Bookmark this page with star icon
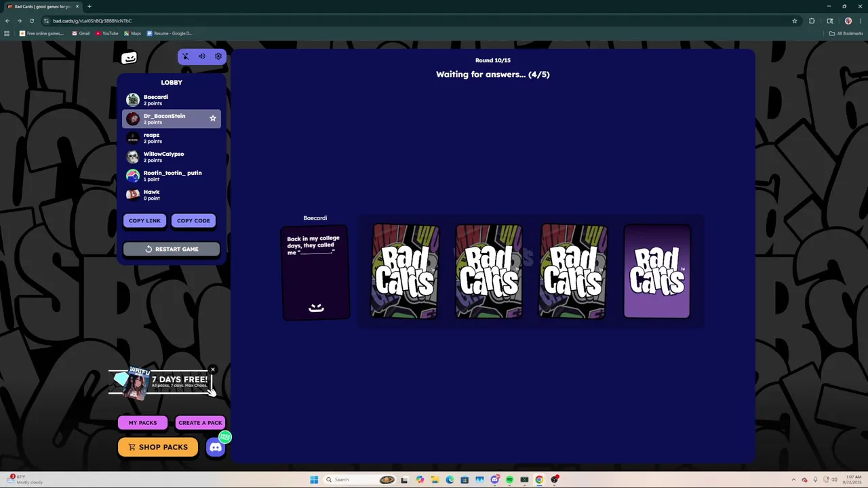Viewport: 868px width, 488px height. [x=795, y=21]
